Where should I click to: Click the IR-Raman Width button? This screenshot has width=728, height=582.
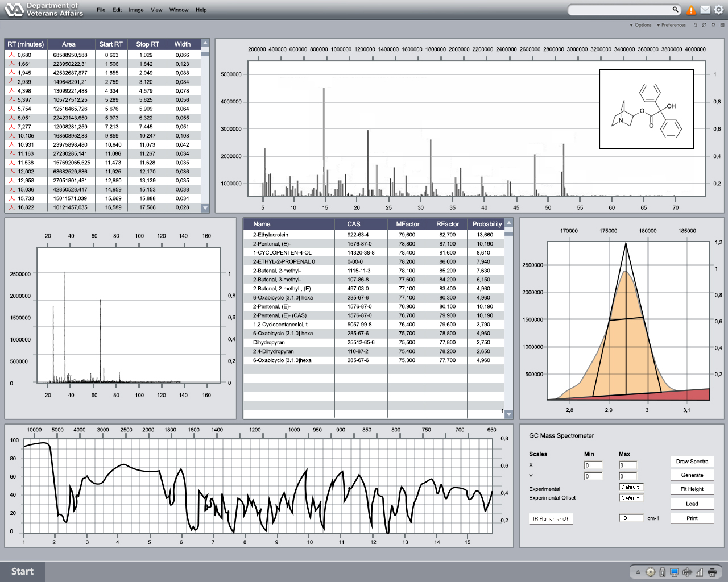click(551, 519)
